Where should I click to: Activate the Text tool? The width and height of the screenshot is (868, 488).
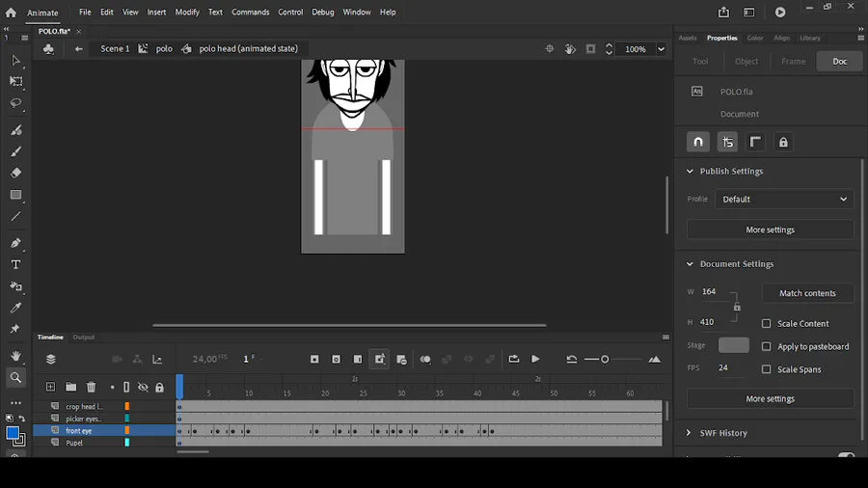click(x=15, y=265)
